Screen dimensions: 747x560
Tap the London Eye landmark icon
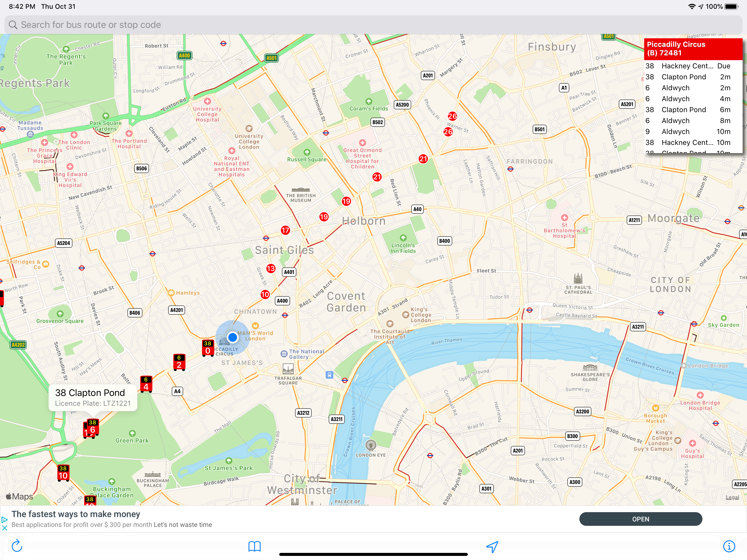click(370, 445)
